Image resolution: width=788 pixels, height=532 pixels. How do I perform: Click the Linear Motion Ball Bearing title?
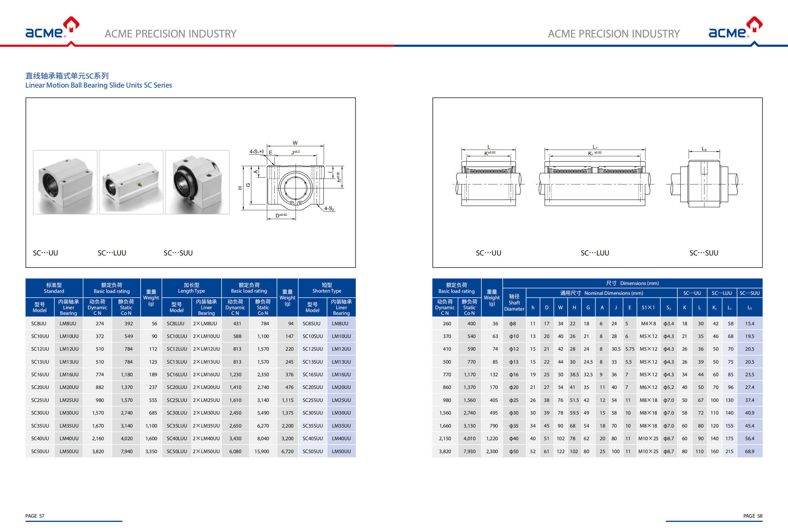98,85
